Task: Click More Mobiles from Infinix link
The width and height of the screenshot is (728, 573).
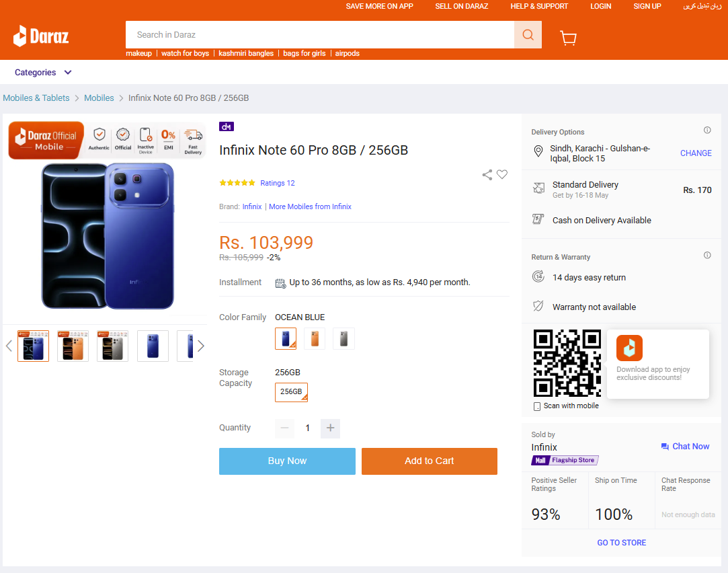Action: (x=310, y=206)
